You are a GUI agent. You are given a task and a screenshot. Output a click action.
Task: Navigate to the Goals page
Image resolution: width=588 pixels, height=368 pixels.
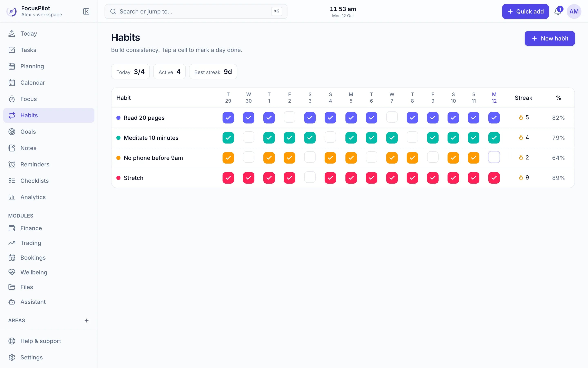click(49, 132)
